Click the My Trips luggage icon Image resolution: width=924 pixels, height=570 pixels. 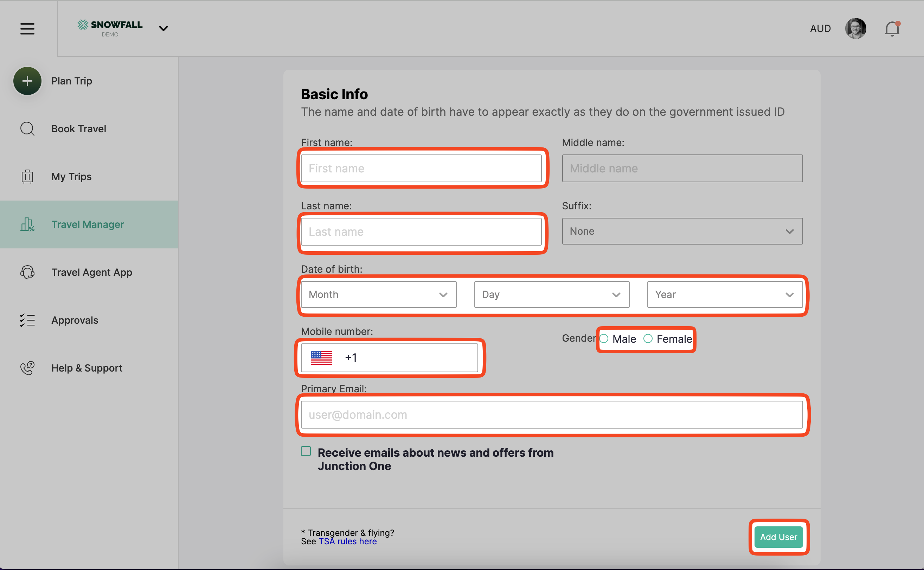27,176
